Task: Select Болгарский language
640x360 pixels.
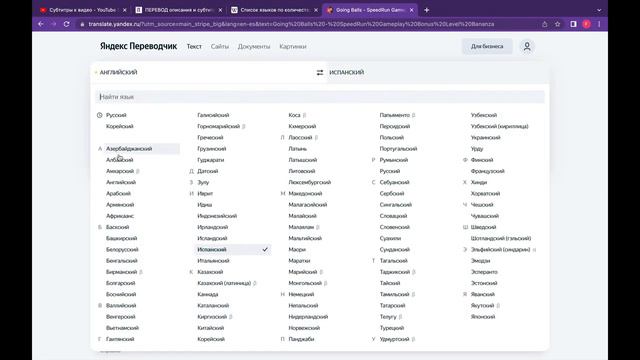Action: (x=120, y=283)
